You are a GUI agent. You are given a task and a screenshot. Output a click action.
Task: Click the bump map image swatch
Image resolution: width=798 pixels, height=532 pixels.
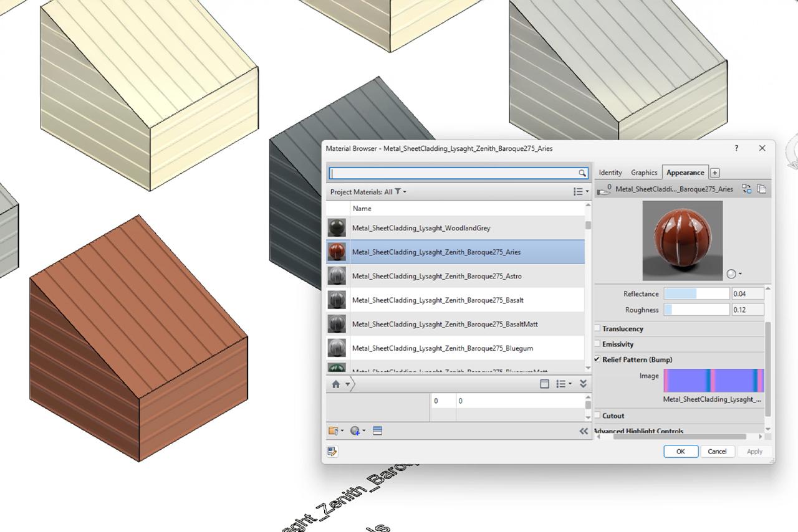click(714, 381)
